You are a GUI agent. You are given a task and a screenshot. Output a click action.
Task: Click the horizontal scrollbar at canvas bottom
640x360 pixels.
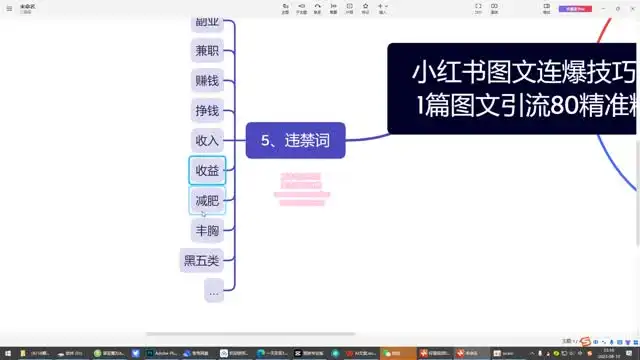(x=250, y=334)
